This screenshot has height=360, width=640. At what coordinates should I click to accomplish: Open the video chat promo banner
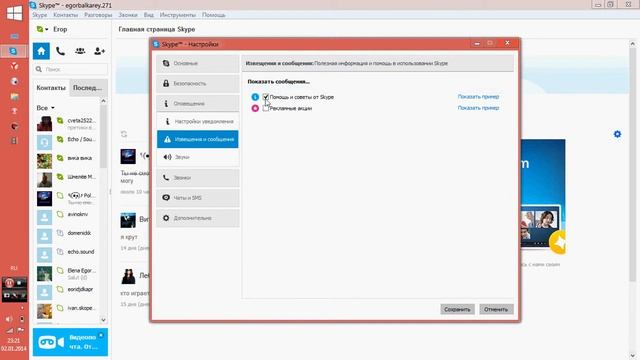point(70,342)
